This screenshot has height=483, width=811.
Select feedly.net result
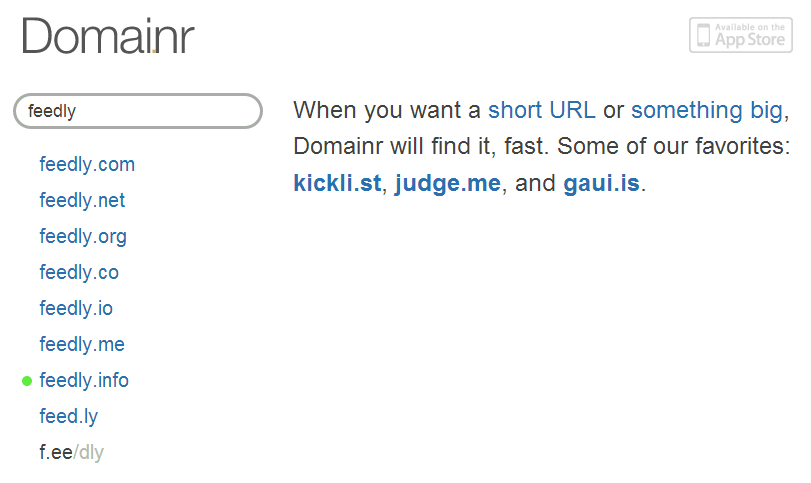82,200
